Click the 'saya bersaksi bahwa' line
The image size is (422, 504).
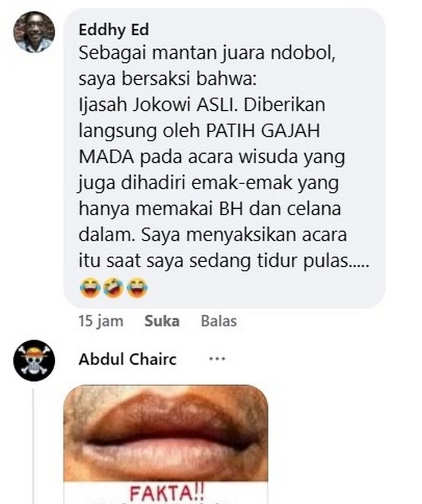(167, 79)
